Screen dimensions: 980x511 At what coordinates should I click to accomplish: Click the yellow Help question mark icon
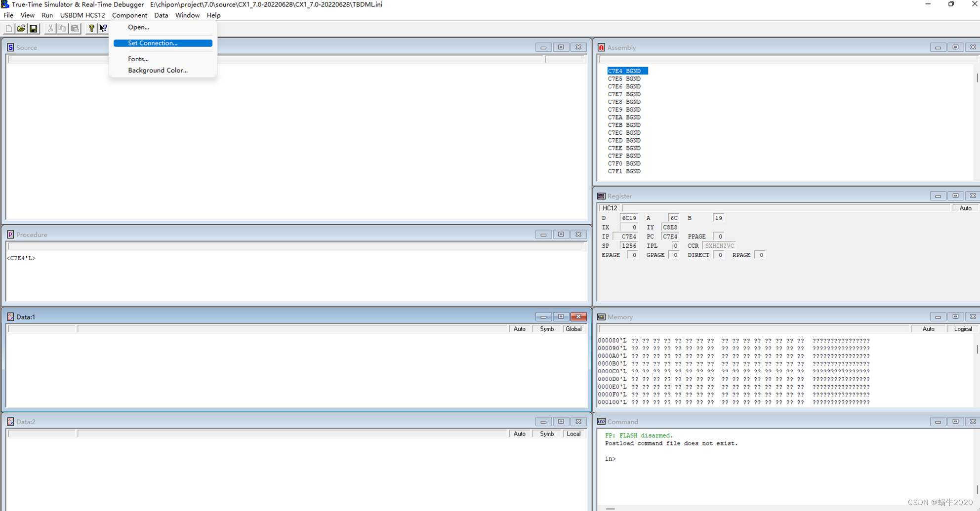(91, 29)
